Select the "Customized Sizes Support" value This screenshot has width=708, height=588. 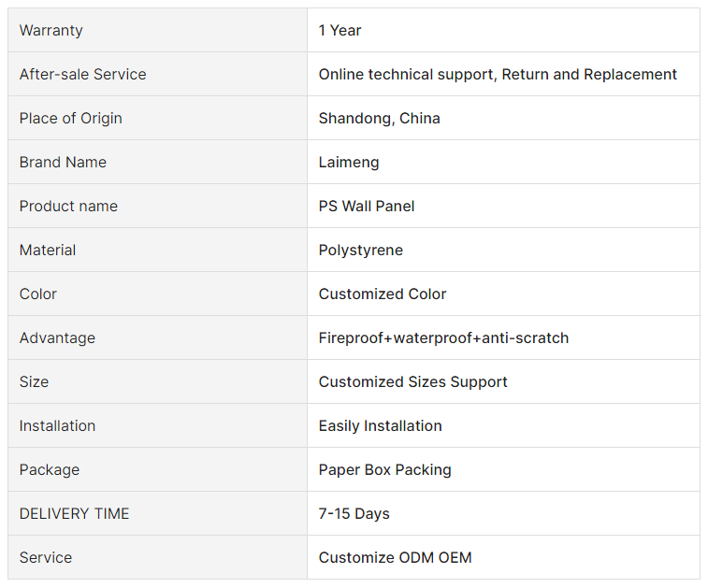click(413, 382)
